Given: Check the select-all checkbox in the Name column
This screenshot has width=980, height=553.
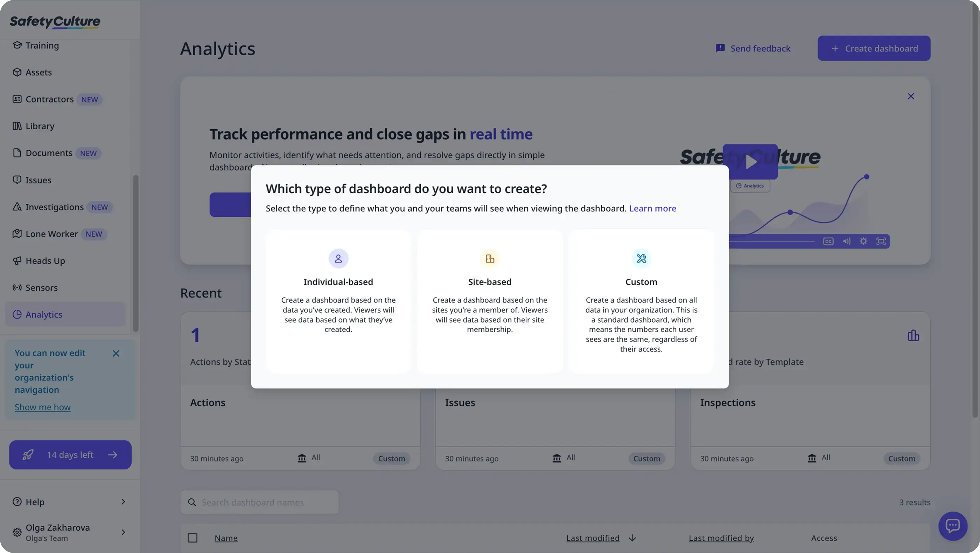Looking at the screenshot, I should click(x=192, y=538).
